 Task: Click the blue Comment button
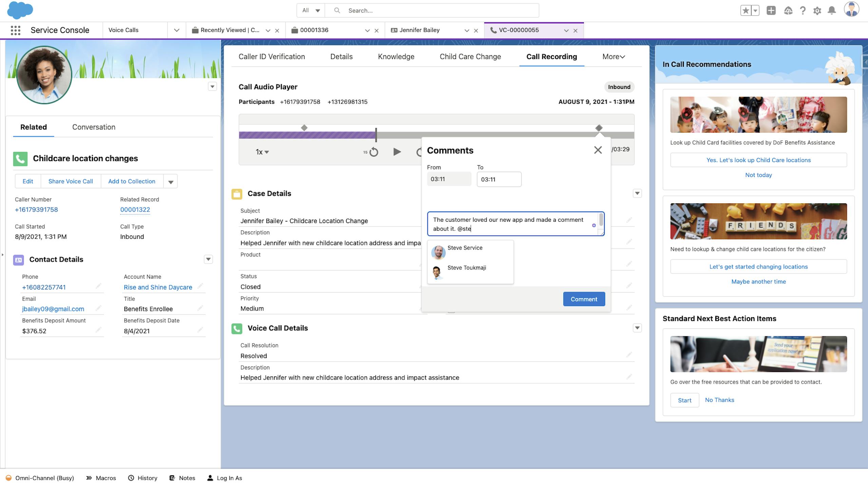click(x=584, y=299)
